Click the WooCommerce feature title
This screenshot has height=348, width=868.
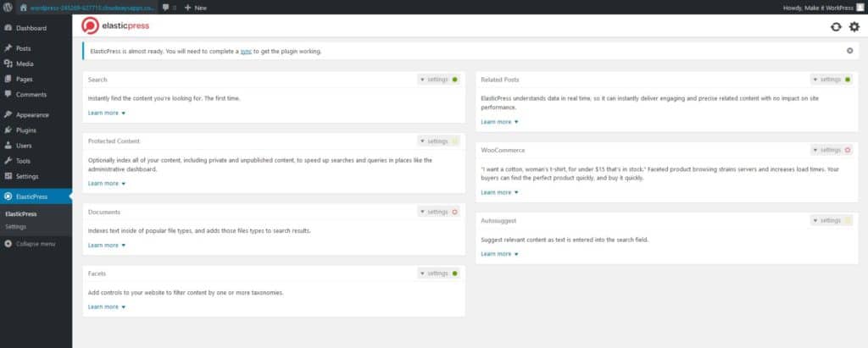tap(504, 150)
